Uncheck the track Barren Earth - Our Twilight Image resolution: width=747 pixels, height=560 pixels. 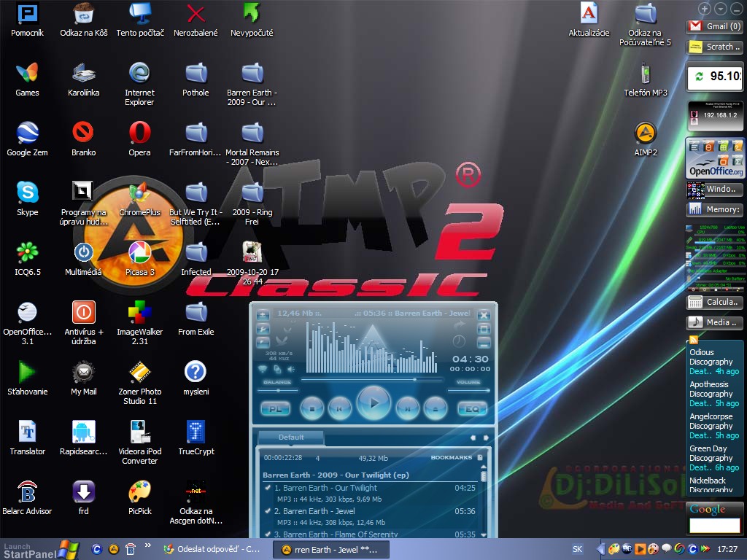(x=268, y=489)
